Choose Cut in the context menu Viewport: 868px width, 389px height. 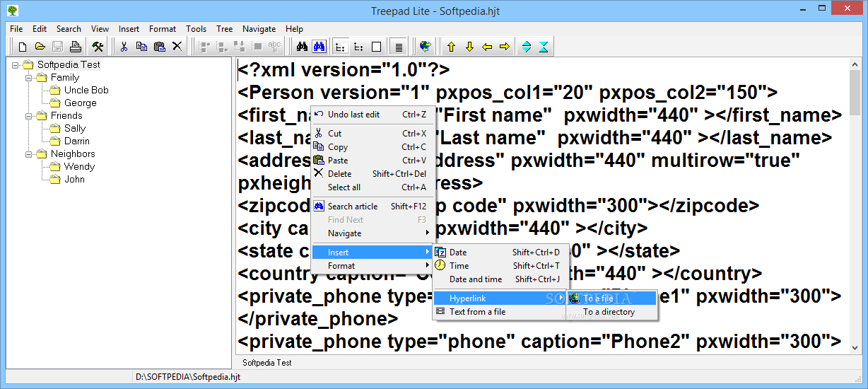(372, 134)
